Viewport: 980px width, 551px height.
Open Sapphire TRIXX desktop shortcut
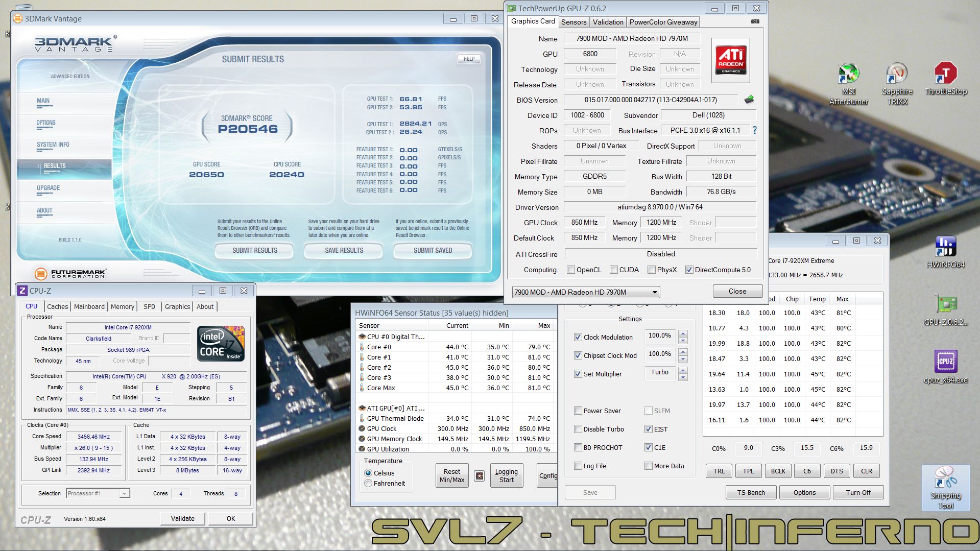[897, 84]
